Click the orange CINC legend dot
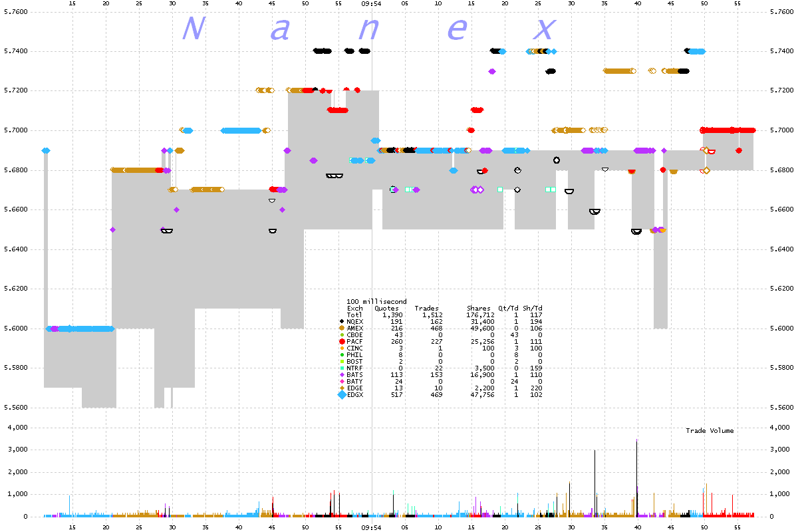Image resolution: width=798 pixels, height=532 pixels. 342,348
